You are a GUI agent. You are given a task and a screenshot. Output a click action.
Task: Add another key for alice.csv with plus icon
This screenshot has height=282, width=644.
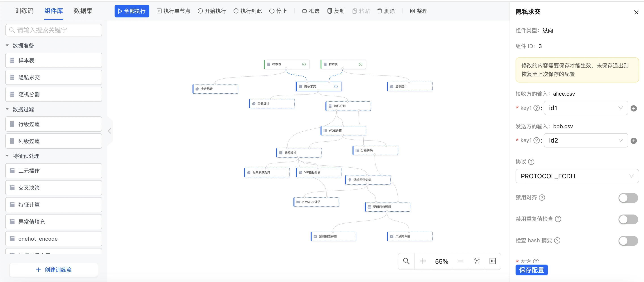tap(633, 108)
